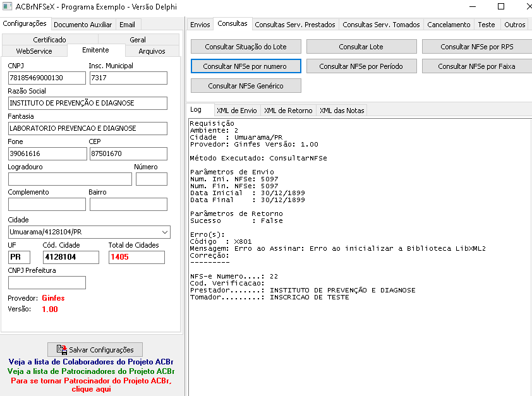Click the log line 'Código : X801'
532x396 pixels.
pos(221,242)
